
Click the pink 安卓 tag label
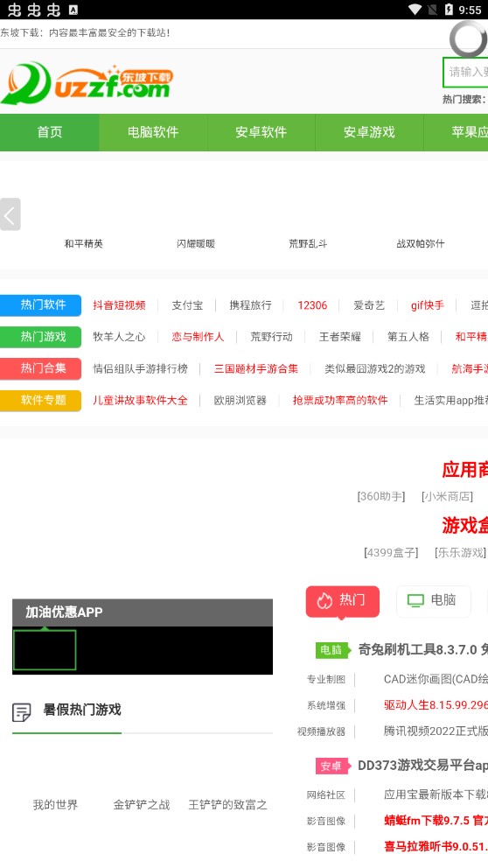tap(333, 766)
